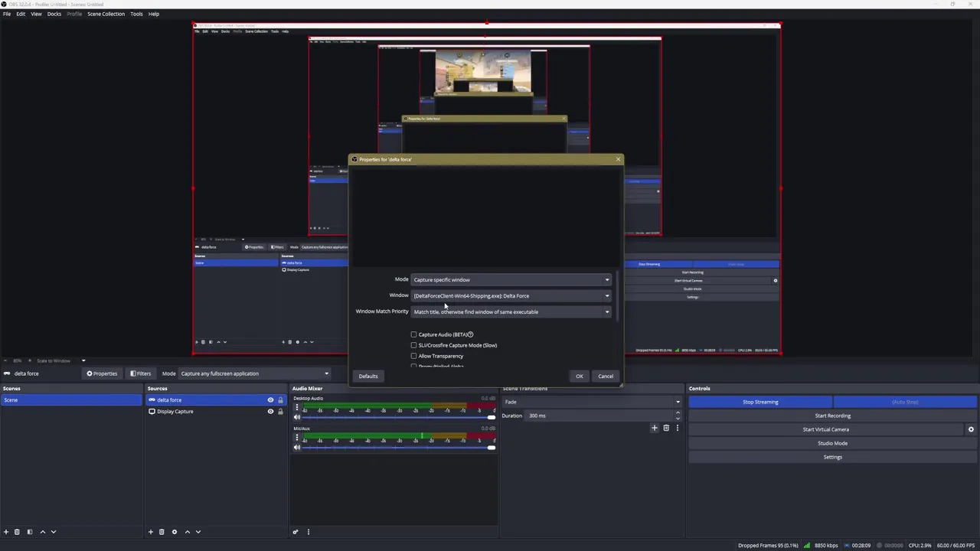The width and height of the screenshot is (980, 551).
Task: Open the Docks menu
Action: 54,14
